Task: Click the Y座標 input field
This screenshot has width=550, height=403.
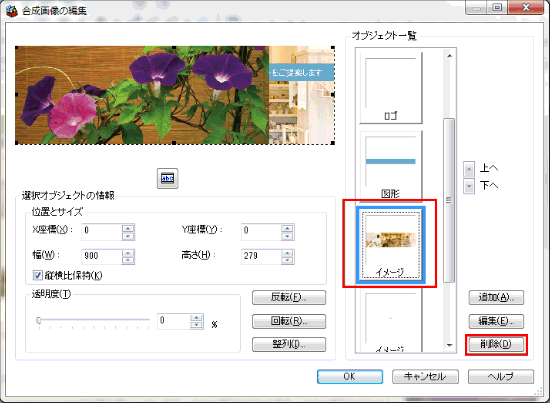Action: pyautogui.click(x=261, y=232)
